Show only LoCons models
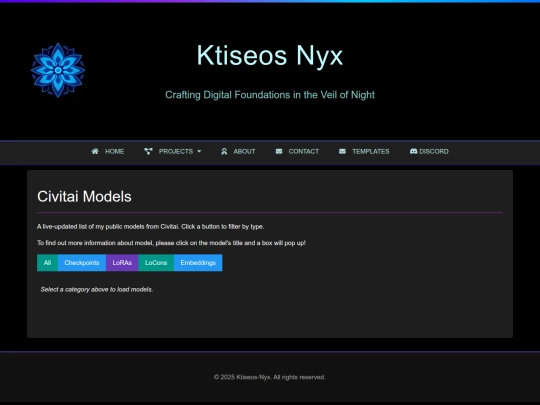This screenshot has height=405, width=540. tap(156, 263)
